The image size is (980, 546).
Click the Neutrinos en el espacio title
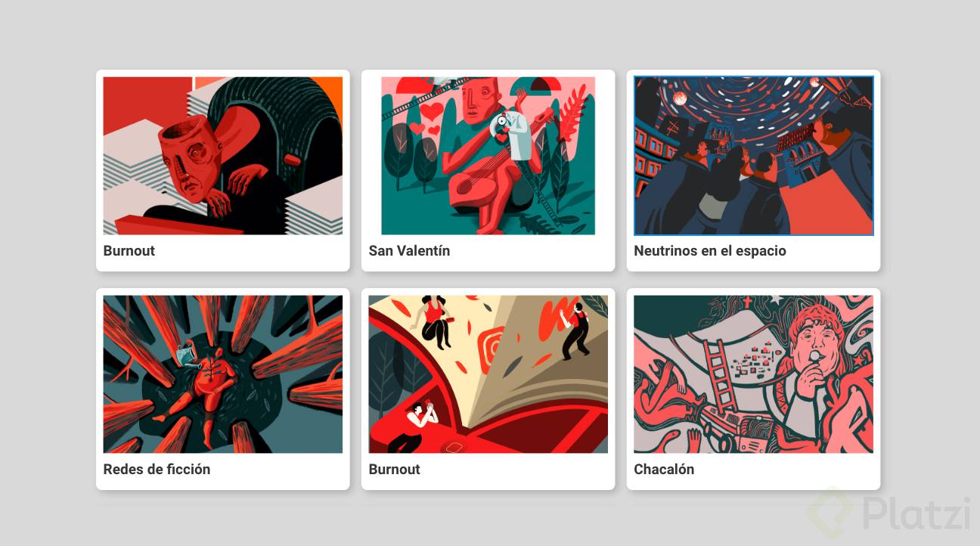pos(710,251)
